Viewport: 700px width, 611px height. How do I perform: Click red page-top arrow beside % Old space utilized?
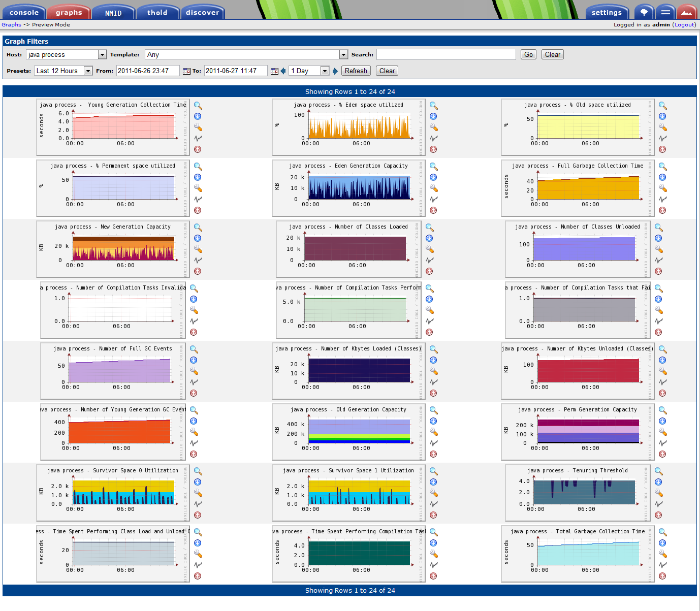pyautogui.click(x=662, y=149)
